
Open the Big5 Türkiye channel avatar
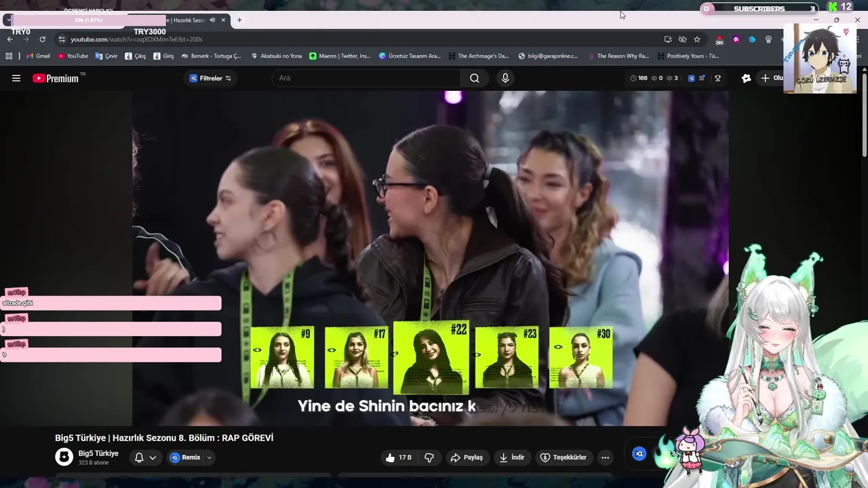[64, 457]
